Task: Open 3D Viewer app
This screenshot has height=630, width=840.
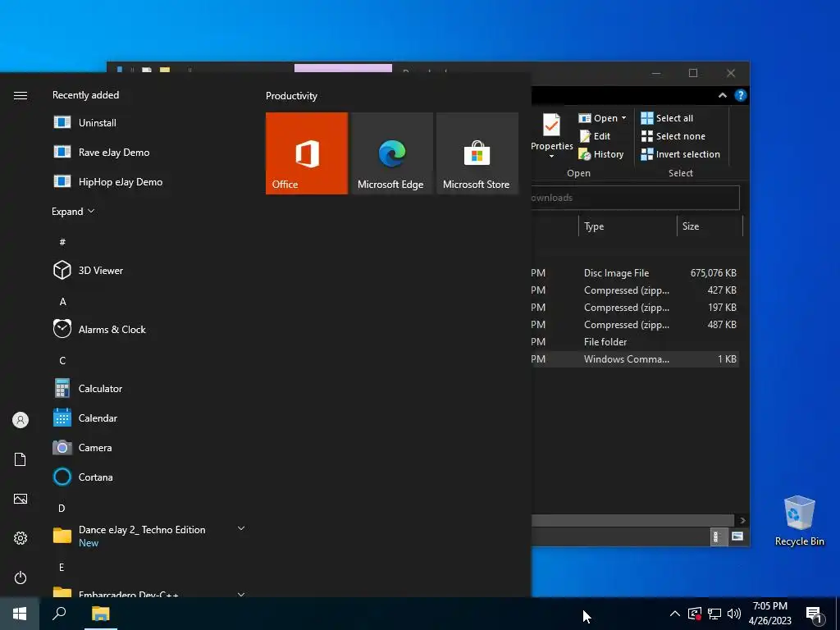Action: [149, 271]
